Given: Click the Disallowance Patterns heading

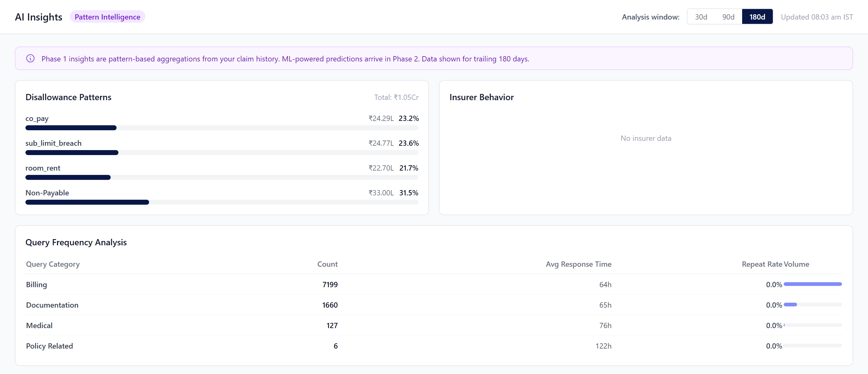Looking at the screenshot, I should tap(69, 97).
